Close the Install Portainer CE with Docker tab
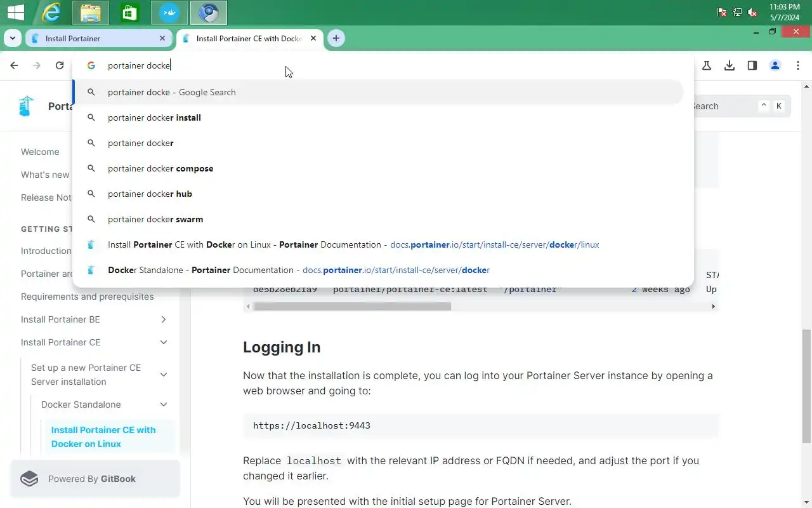Image resolution: width=812 pixels, height=508 pixels. [x=313, y=38]
